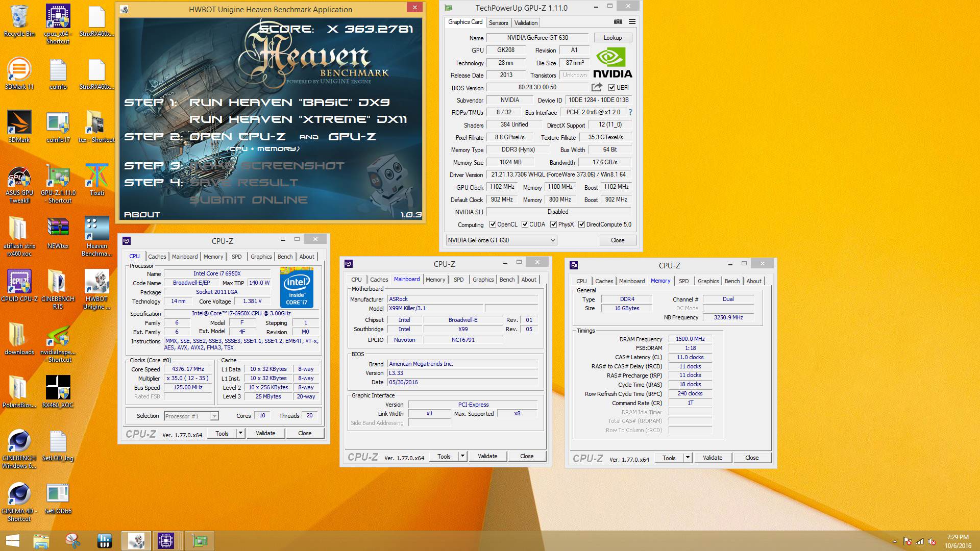Open Graphics tab in Memory CPU-Z window
980x551 pixels.
coord(708,281)
